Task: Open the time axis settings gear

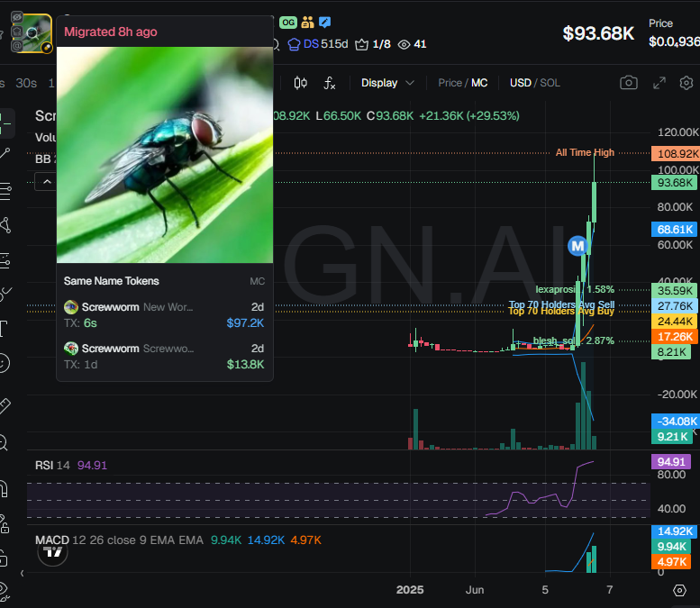Action: tap(679, 590)
